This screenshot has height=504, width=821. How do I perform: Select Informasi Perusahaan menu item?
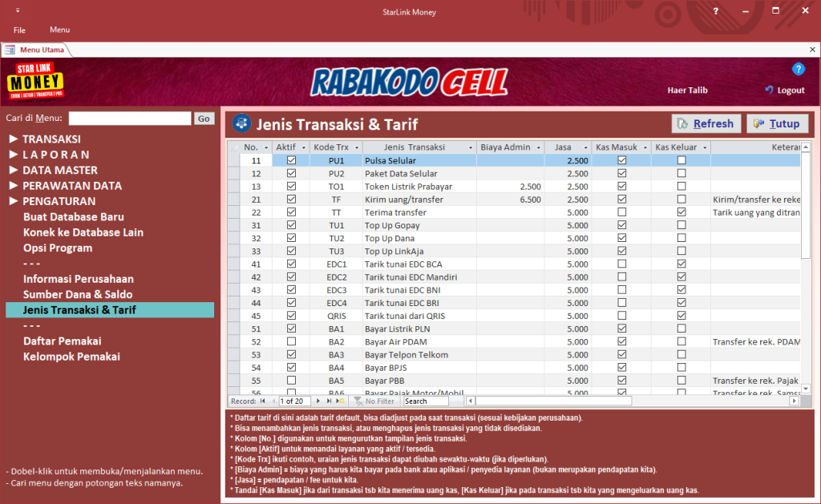point(78,279)
